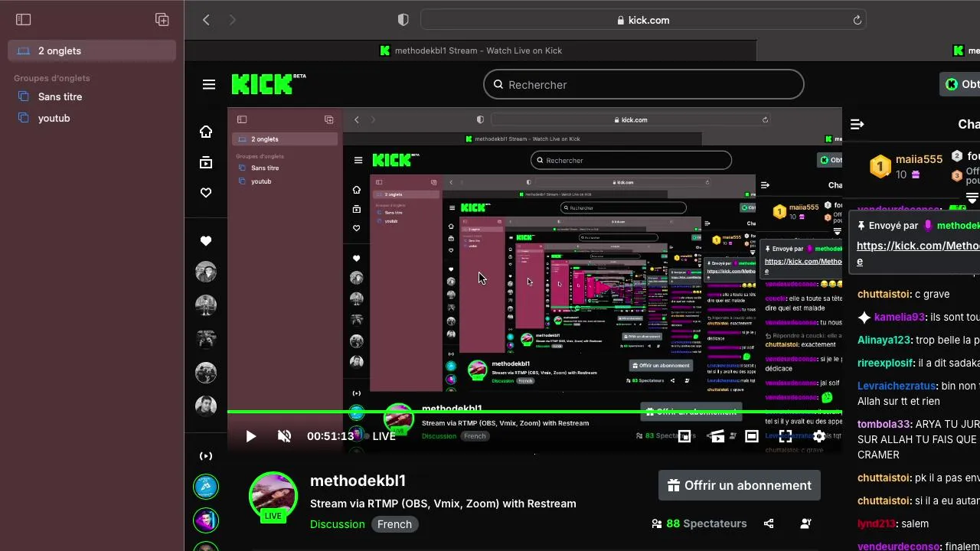
Task: Click the follow user icon beside share
Action: click(x=805, y=523)
